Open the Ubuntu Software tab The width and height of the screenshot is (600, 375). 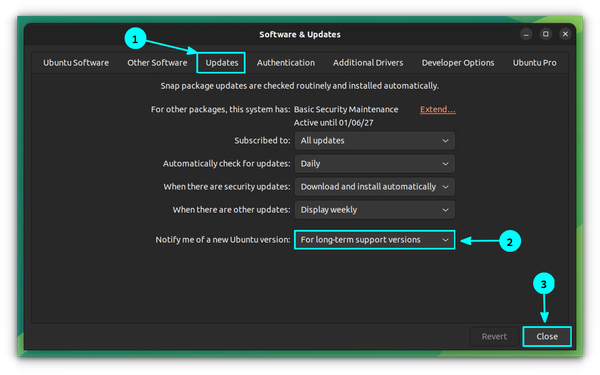click(76, 63)
